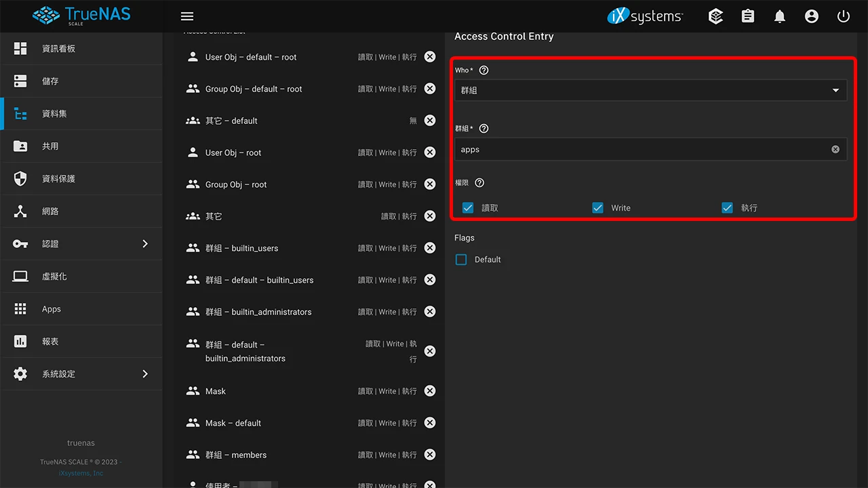
Task: Enable the Default flag checkbox
Action: pos(461,260)
